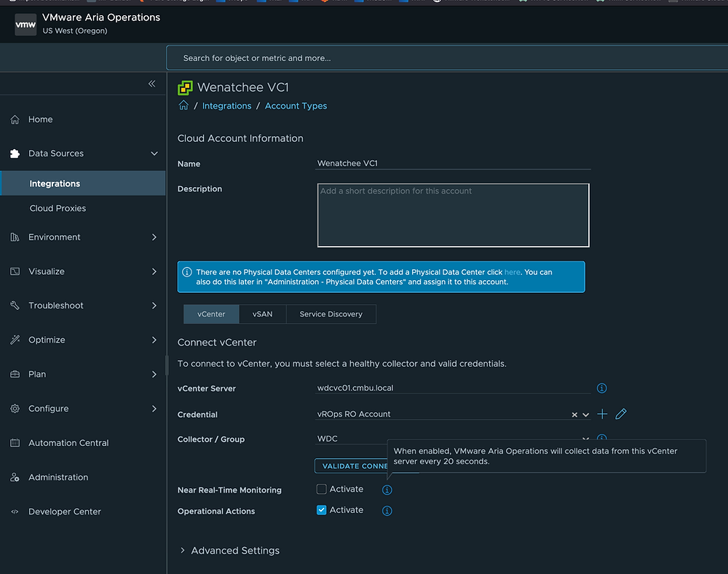Enable Near Real-Time Monitoring Activate checkbox

click(321, 489)
